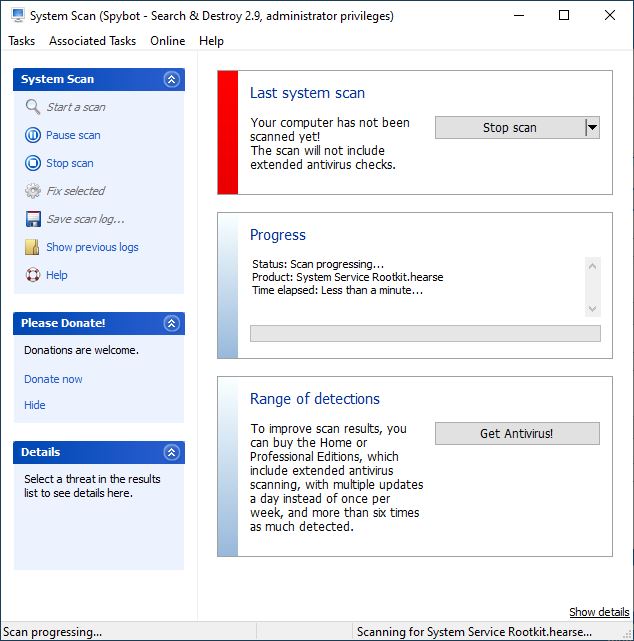Collapse the System Scan panel
Screen dimensions: 634x641
coord(172,79)
